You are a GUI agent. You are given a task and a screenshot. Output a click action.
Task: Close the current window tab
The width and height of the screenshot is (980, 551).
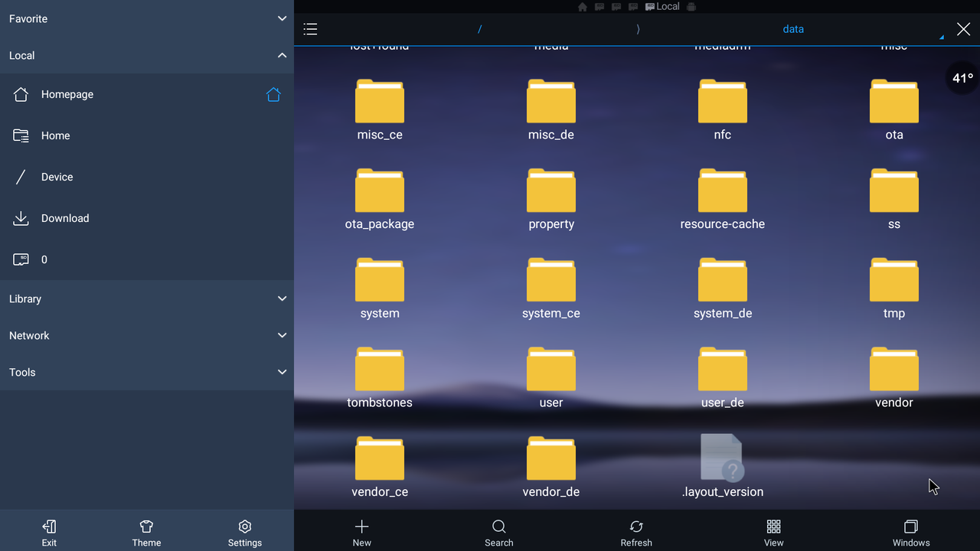963,29
